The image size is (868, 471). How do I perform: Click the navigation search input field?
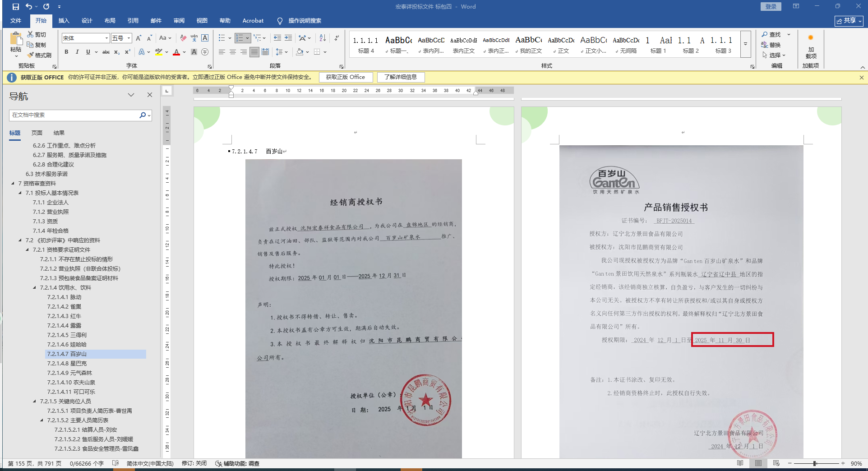tap(74, 115)
